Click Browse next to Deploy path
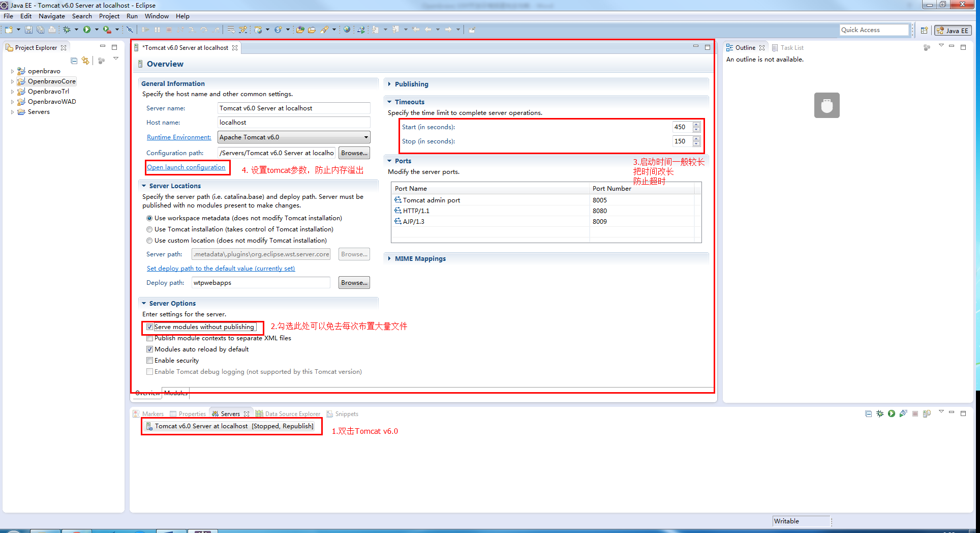The height and width of the screenshot is (533, 980). point(354,283)
